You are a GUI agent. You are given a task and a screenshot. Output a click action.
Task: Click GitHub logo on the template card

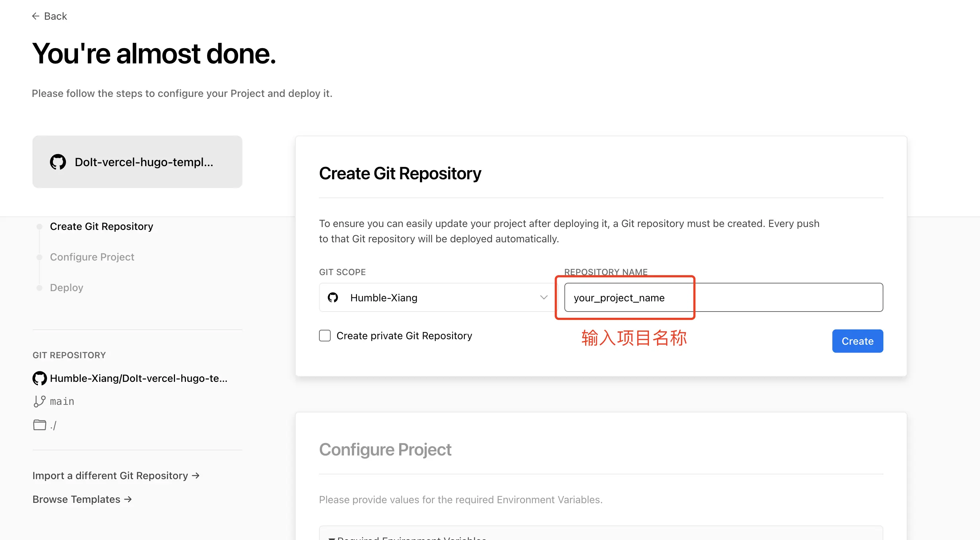point(58,162)
